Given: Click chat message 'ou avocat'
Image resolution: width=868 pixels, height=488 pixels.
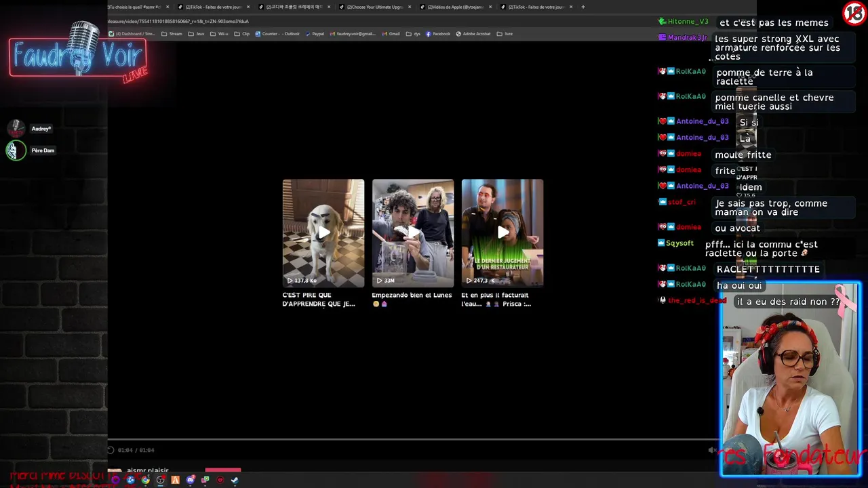Looking at the screenshot, I should coord(737,228).
